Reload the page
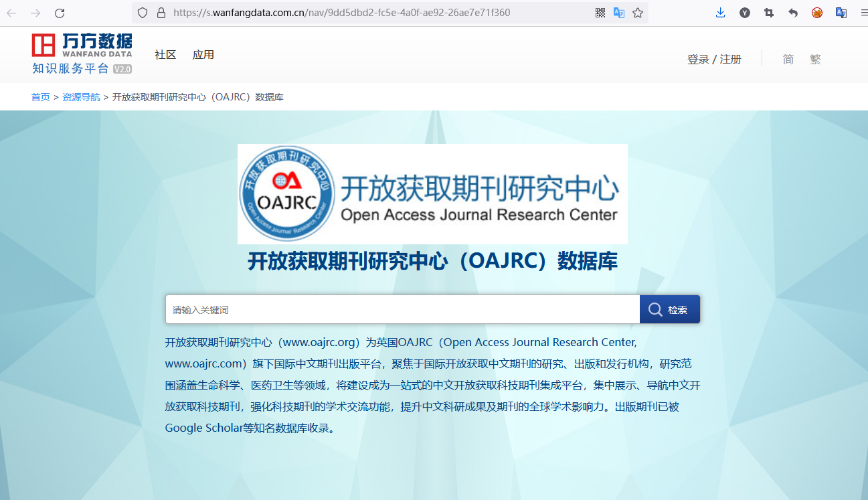 point(60,13)
